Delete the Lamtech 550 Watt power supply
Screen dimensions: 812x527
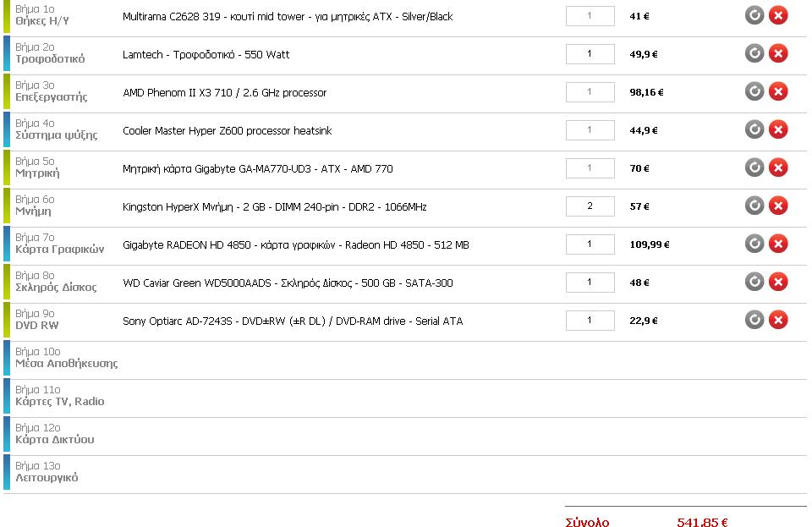(778, 53)
